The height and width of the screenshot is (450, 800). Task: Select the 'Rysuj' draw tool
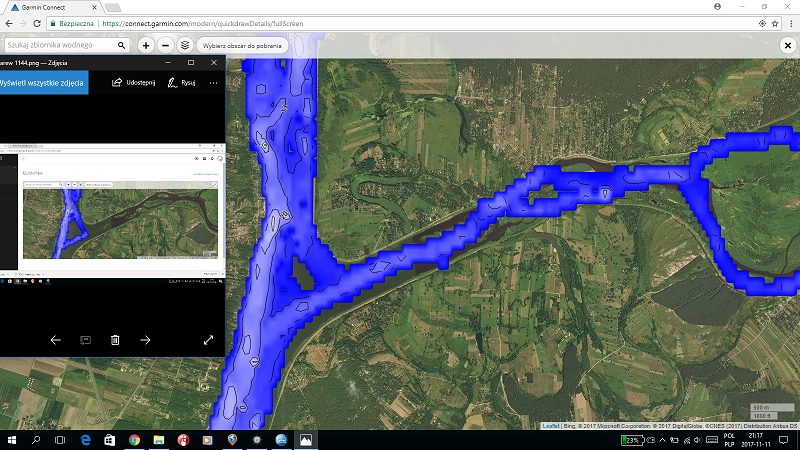181,83
